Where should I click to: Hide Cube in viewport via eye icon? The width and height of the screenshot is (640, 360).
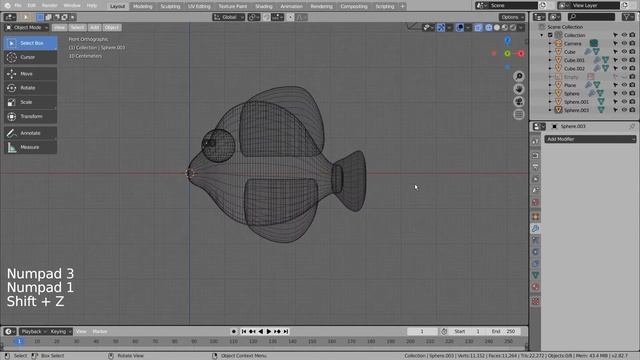[x=624, y=52]
